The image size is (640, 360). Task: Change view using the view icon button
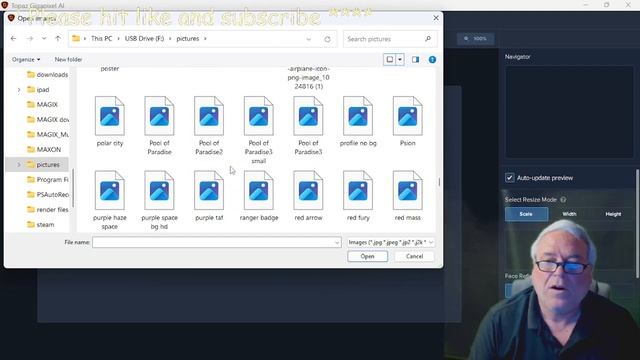click(x=390, y=60)
